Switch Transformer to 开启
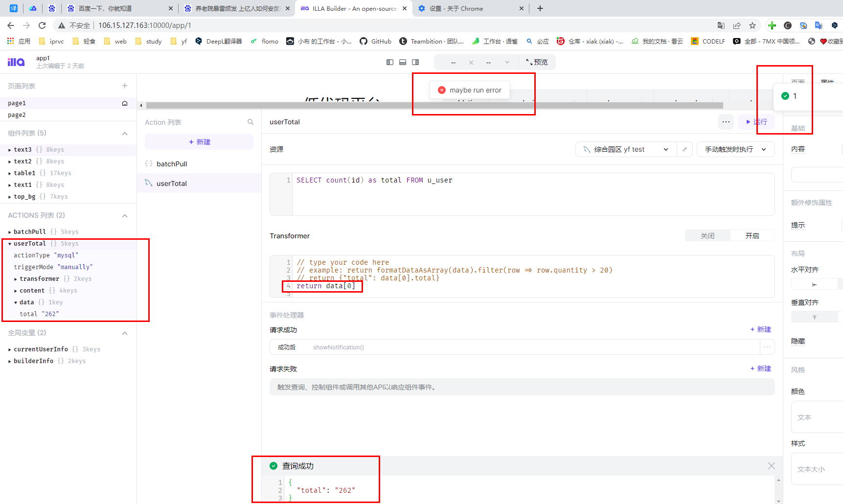Image resolution: width=843 pixels, height=504 pixels. [x=752, y=236]
